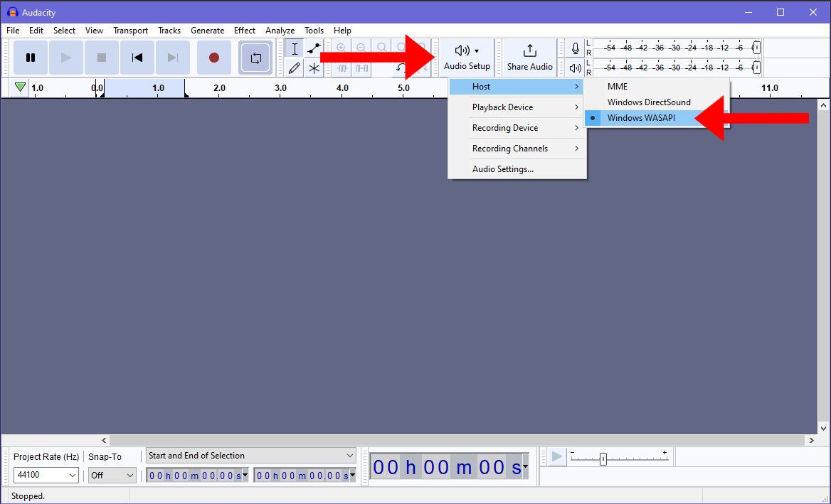Skip to start of project
Screen dimensions: 831x504
137,58
